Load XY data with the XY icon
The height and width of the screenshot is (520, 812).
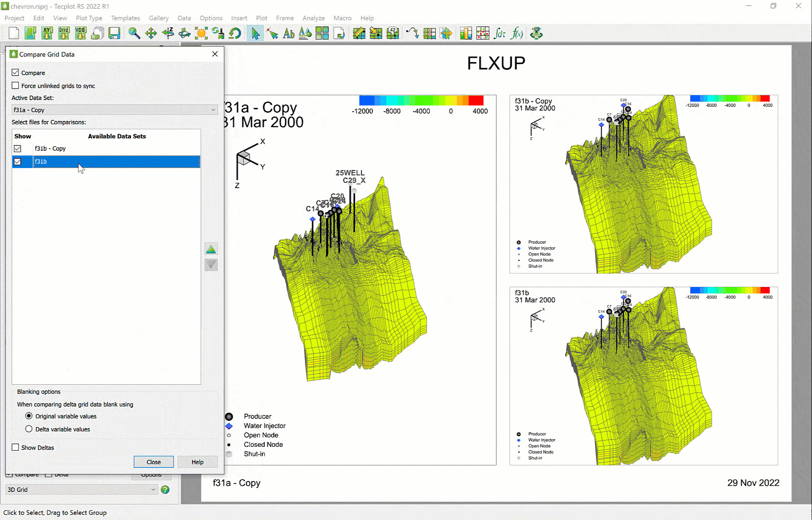[47, 33]
